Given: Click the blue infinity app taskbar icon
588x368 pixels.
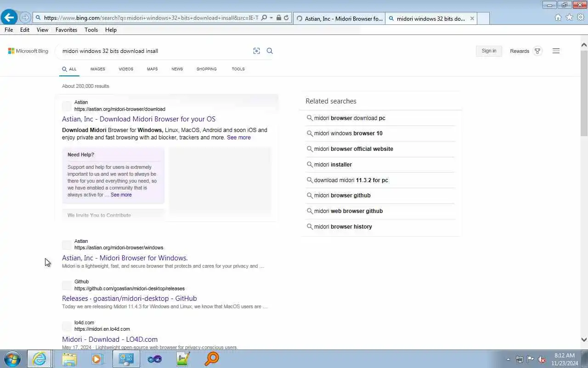Looking at the screenshot, I should coord(154,359).
